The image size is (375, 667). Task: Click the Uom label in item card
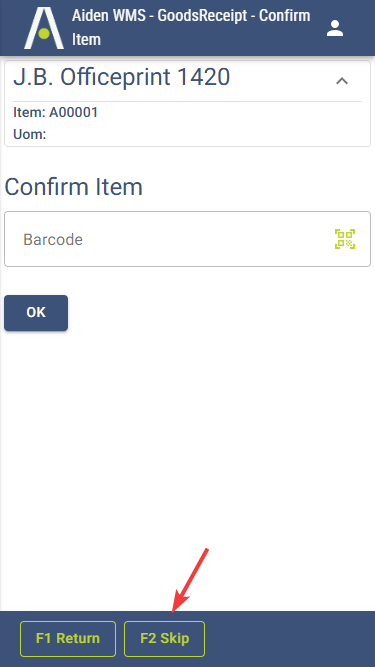pos(30,134)
